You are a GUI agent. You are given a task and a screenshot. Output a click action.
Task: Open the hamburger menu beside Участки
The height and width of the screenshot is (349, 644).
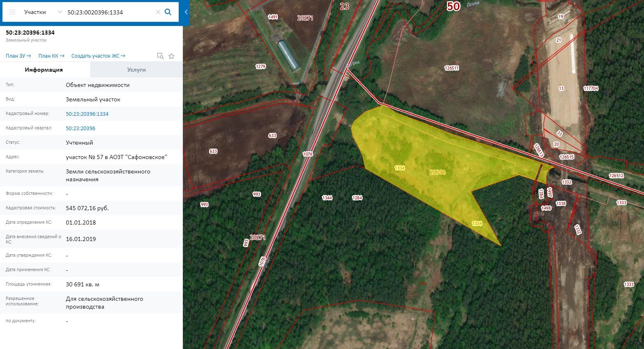click(12, 12)
